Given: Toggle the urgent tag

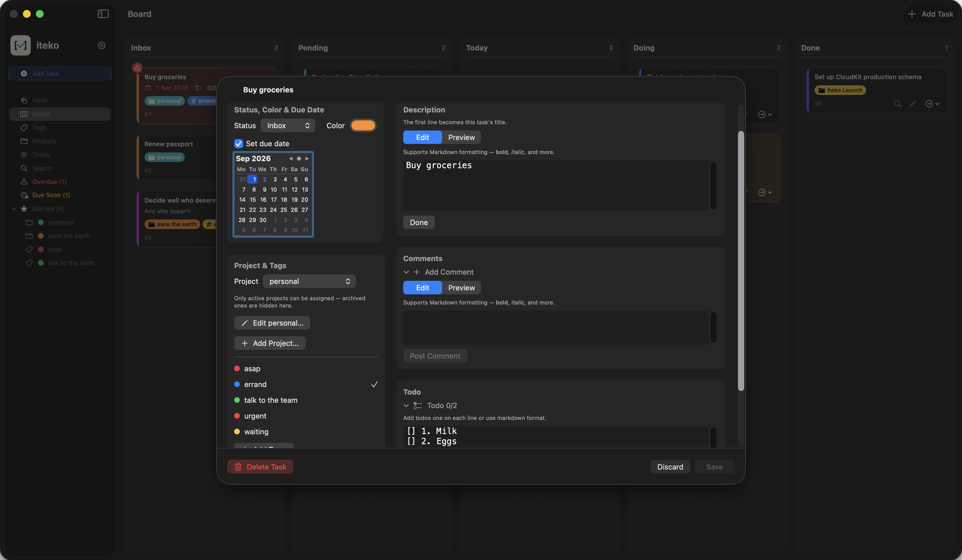Looking at the screenshot, I should (306, 416).
